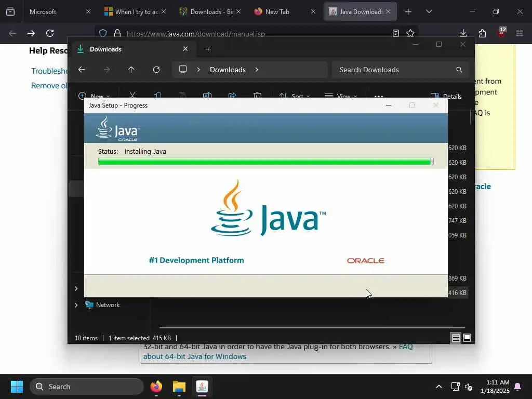This screenshot has height=399, width=532.
Task: Go back in Firefox
Action: [12, 33]
